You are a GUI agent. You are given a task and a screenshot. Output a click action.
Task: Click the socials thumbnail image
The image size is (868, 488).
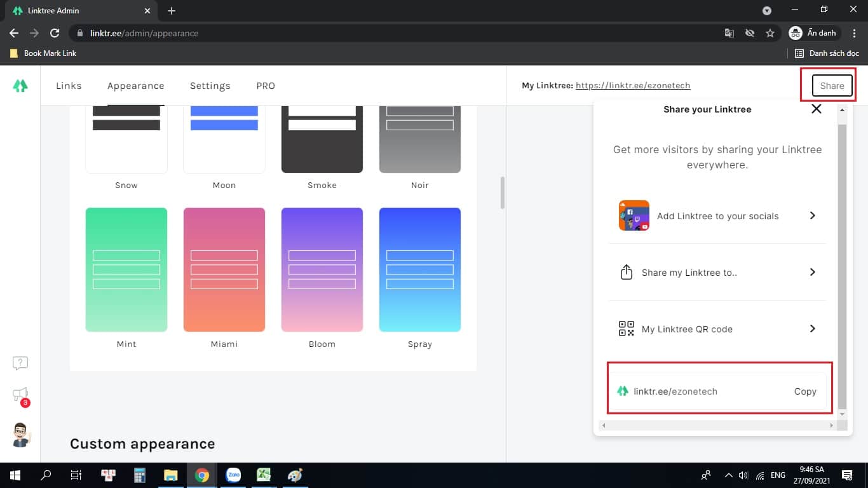[x=634, y=215]
